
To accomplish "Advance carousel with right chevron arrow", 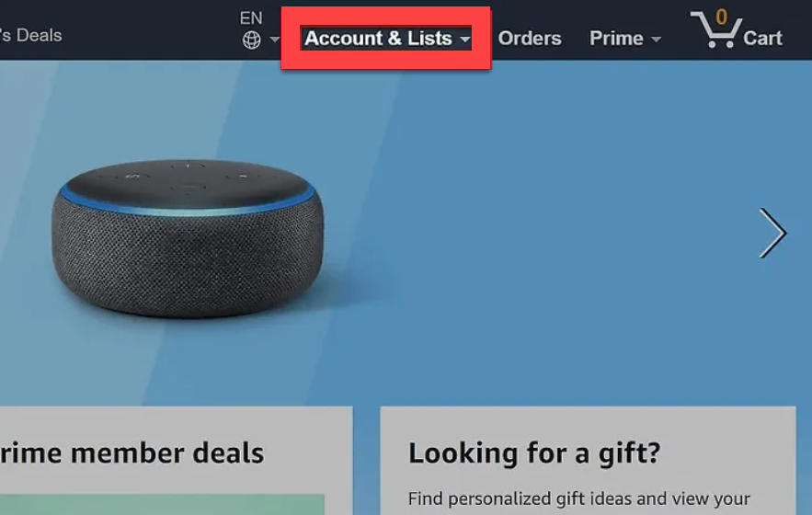I will pos(772,234).
